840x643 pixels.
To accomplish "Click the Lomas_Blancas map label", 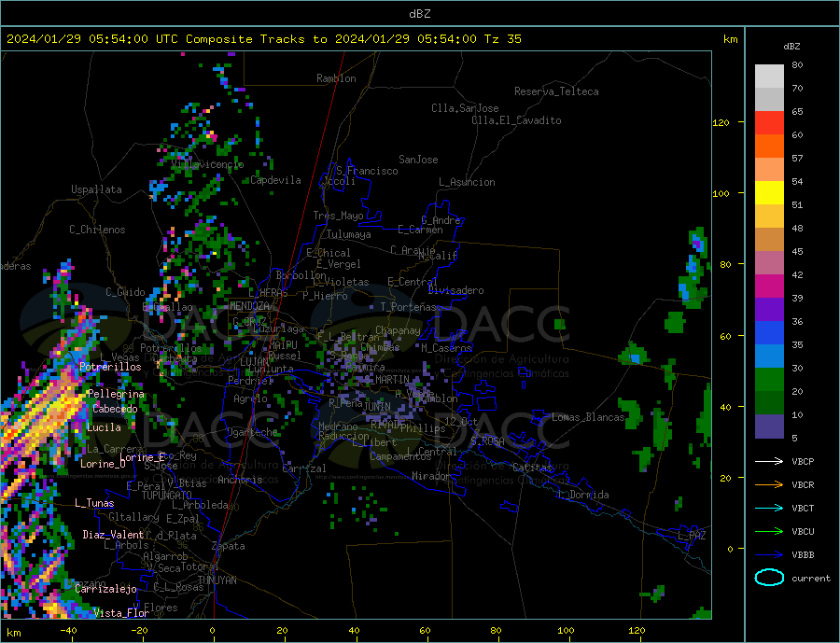I will (x=588, y=417).
